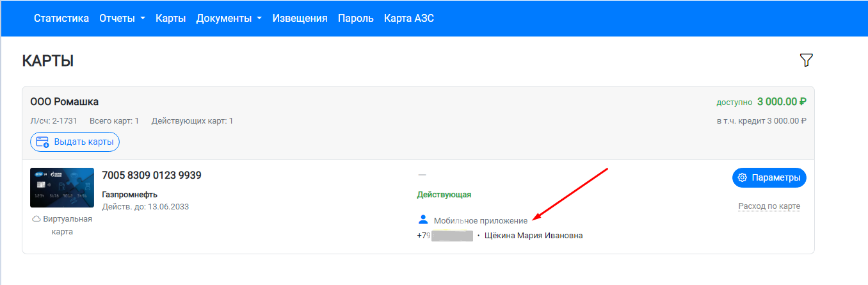Viewport: 868px width, 285px height.
Task: Open the card filter funnel icon
Action: 806,60
